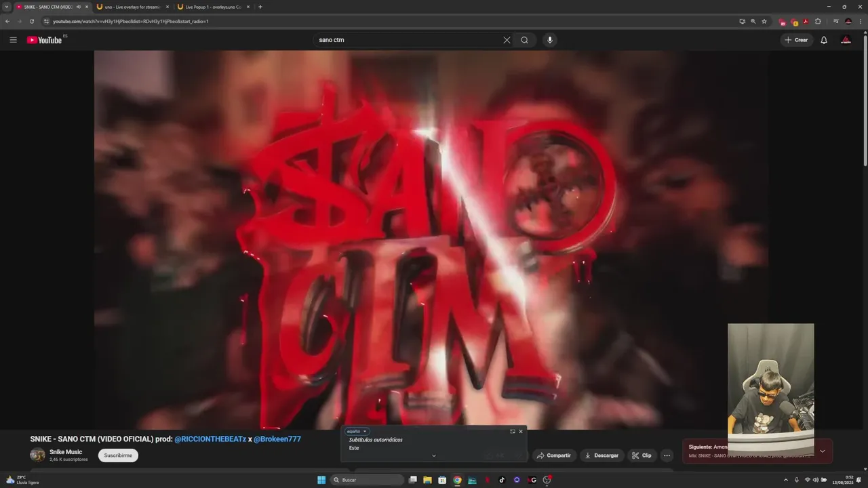The height and width of the screenshot is (488, 868).
Task: Click the Windows taskbar Buscar search box
Action: click(x=367, y=480)
